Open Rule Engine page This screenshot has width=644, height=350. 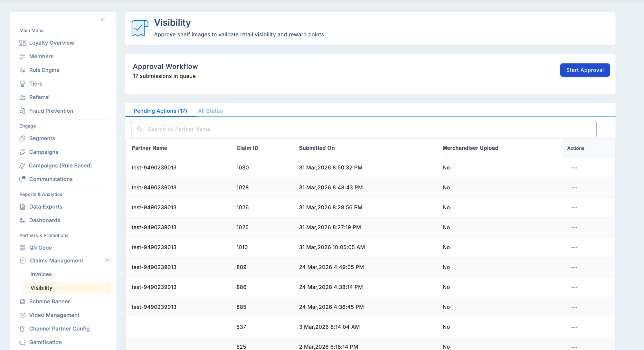pyautogui.click(x=44, y=70)
